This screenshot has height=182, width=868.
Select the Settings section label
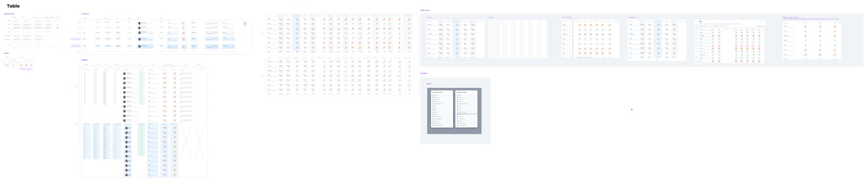(x=424, y=73)
